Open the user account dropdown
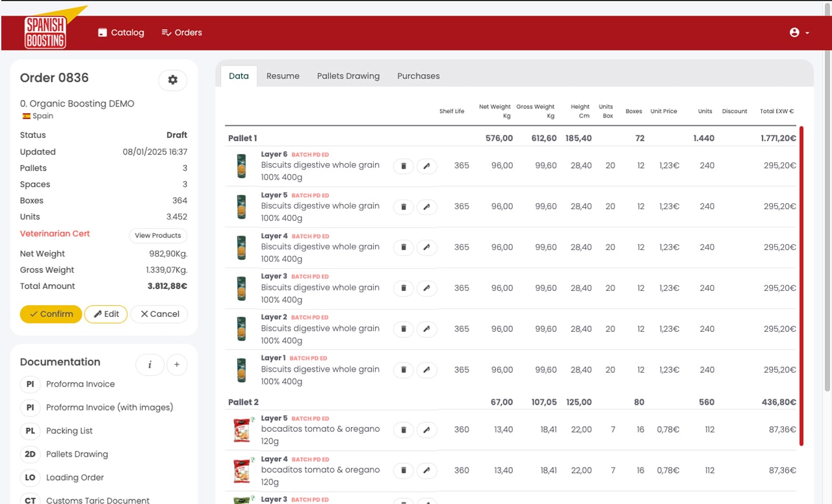The image size is (832, 504). tap(799, 32)
